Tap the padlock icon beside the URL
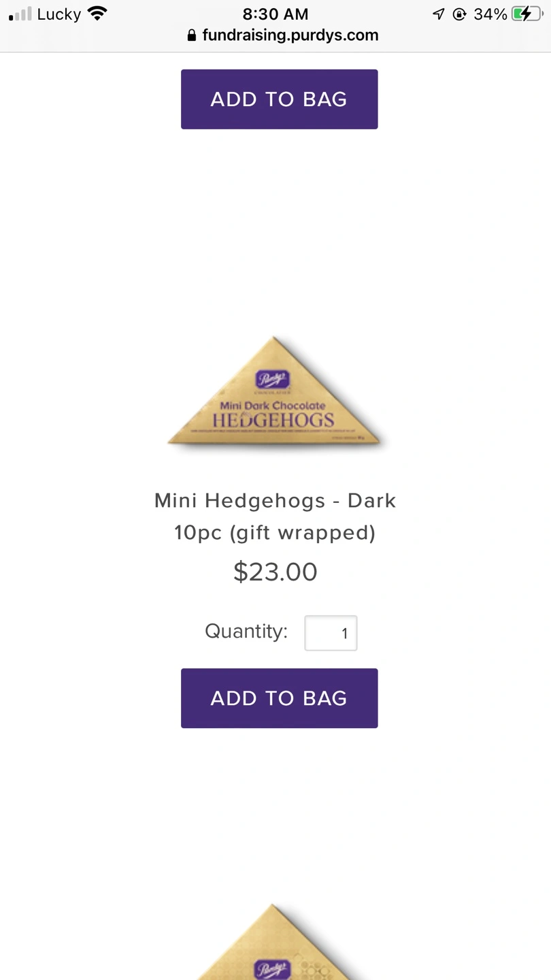Viewport: 551px width, 980px height. 192,35
